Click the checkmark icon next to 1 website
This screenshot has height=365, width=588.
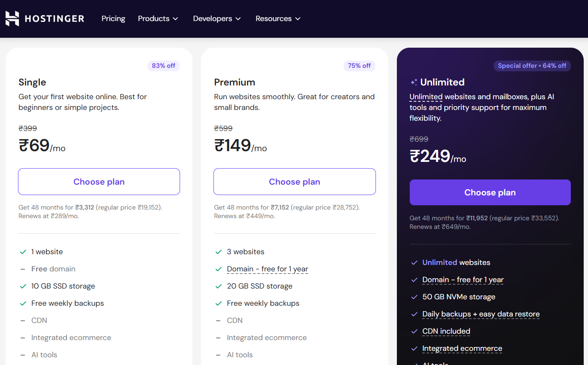(23, 252)
